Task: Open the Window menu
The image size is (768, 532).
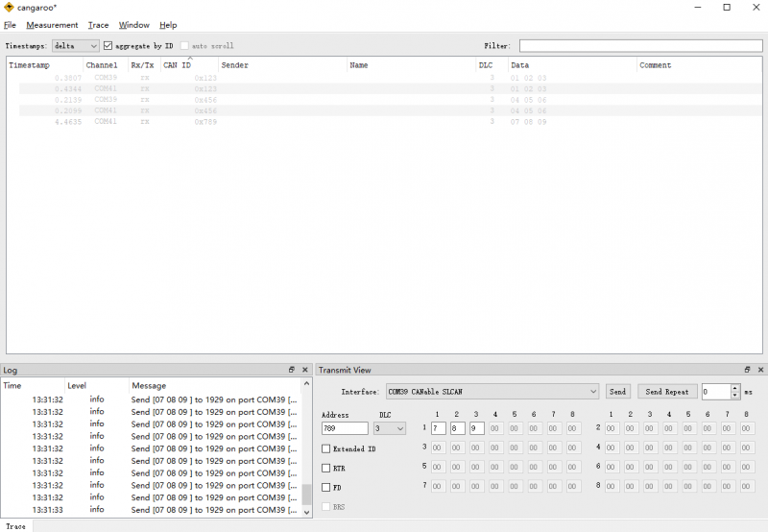Action: 133,25
